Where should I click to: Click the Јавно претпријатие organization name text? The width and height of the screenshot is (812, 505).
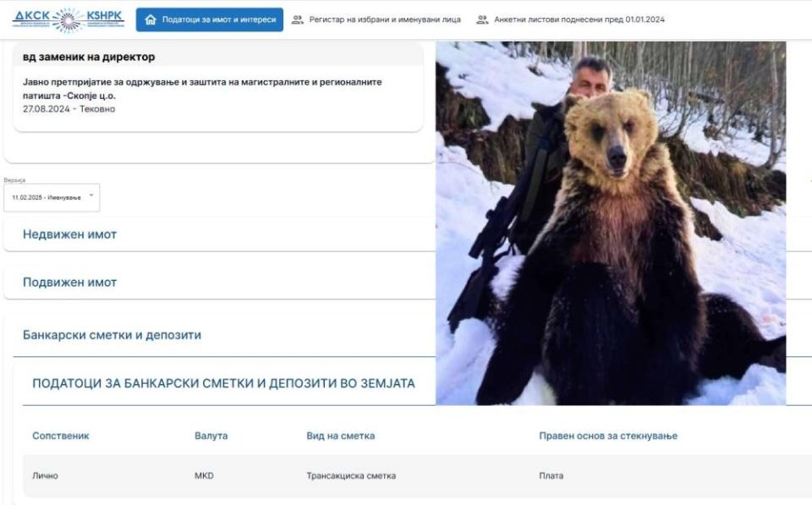pyautogui.click(x=202, y=89)
